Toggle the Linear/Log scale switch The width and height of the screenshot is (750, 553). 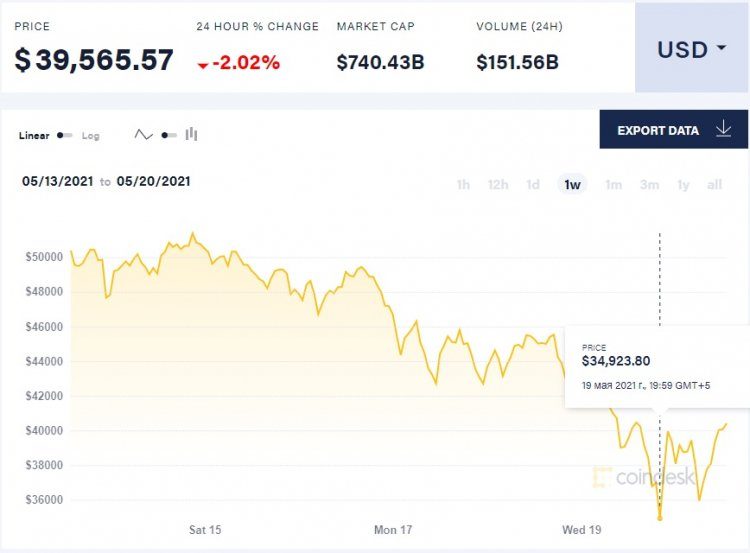click(x=65, y=135)
